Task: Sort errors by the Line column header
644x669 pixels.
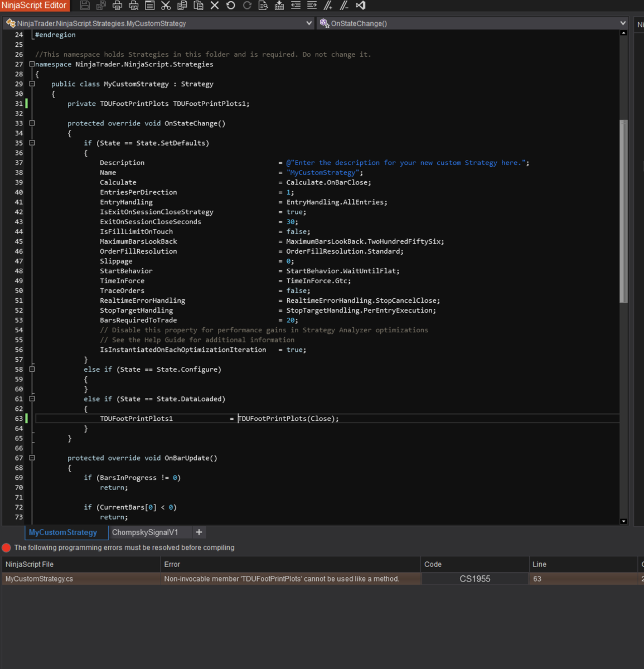Action: coord(583,564)
